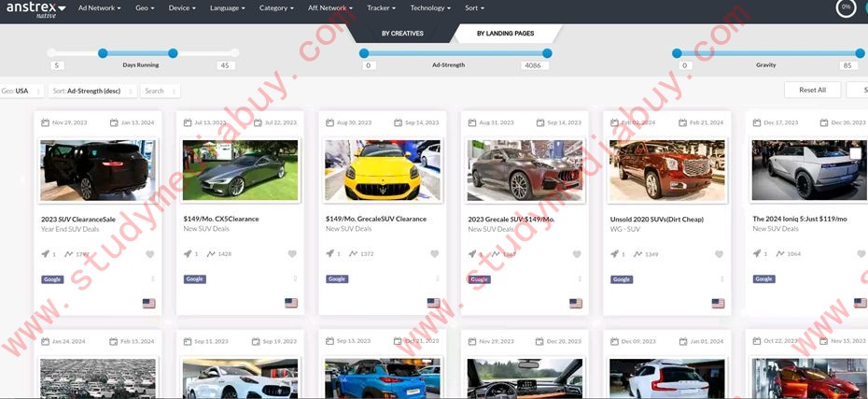Click rocket icon on 2023 SUV ClearanceSale card
This screenshot has width=868, height=399.
pos(46,254)
